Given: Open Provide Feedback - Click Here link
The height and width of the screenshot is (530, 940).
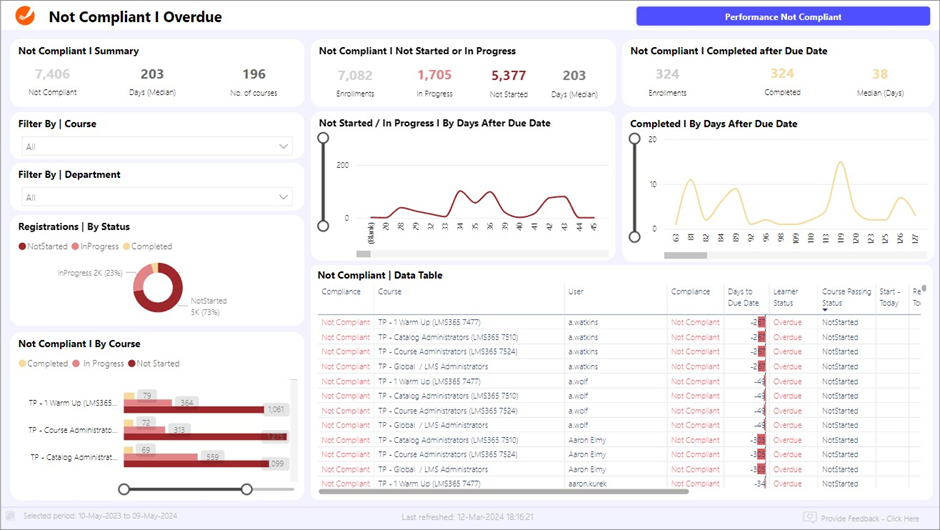Looking at the screenshot, I should pyautogui.click(x=873, y=518).
